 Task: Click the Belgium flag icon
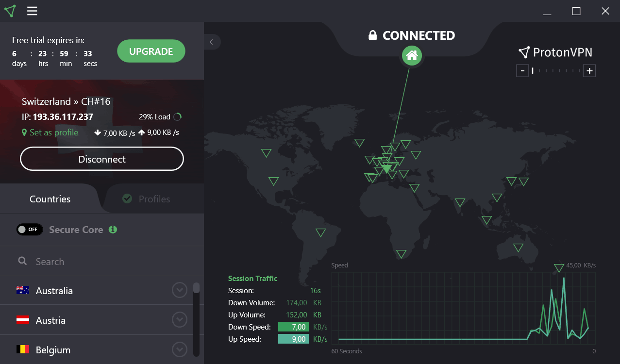[x=23, y=349]
